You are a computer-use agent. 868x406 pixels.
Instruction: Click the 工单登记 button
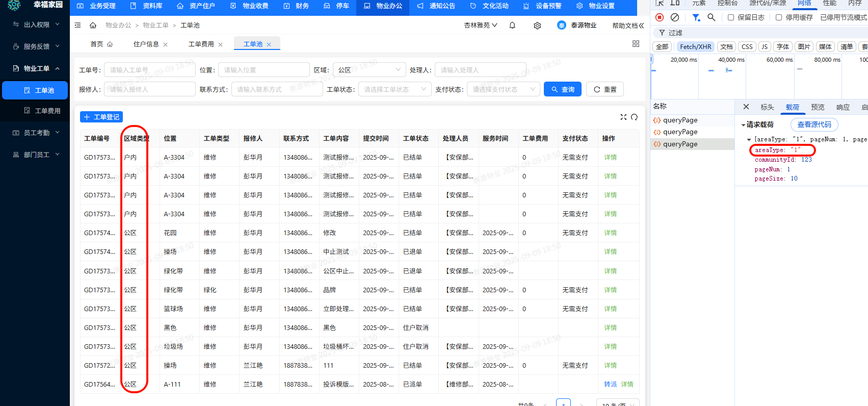[101, 117]
